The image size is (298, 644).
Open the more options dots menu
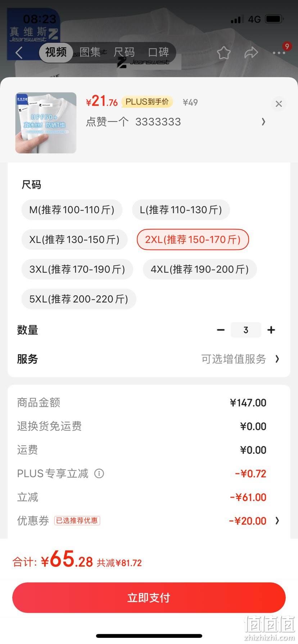(279, 53)
